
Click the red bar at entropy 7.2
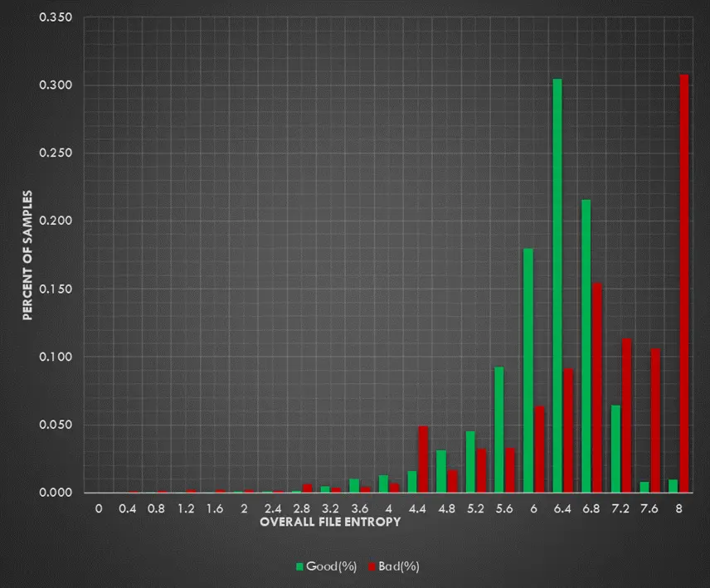626,415
